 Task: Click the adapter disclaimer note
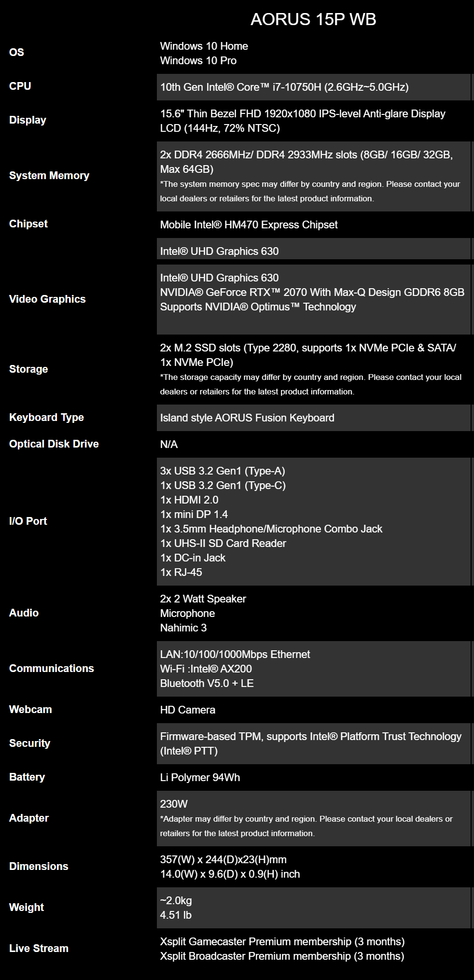(307, 826)
